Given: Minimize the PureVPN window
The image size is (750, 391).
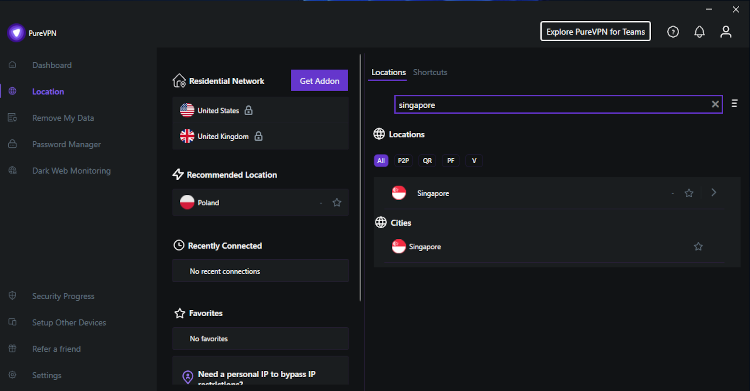Looking at the screenshot, I should 709,9.
